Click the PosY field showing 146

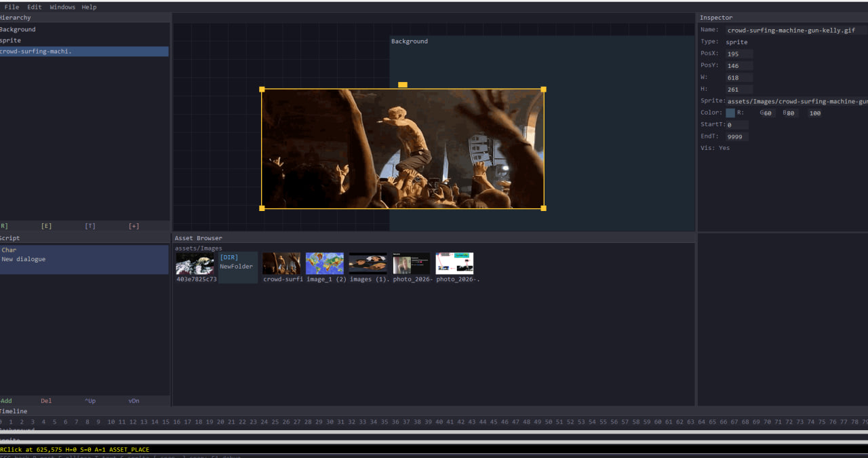coord(739,66)
